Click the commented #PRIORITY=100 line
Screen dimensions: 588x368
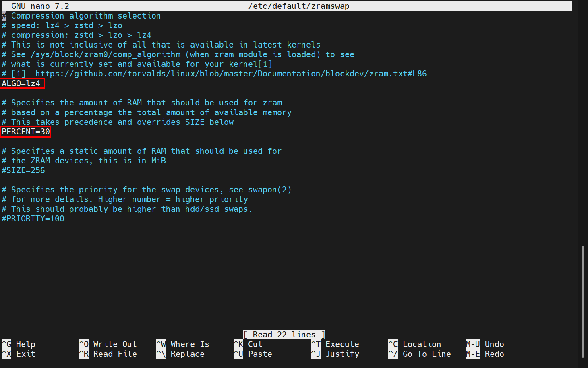[x=33, y=219]
